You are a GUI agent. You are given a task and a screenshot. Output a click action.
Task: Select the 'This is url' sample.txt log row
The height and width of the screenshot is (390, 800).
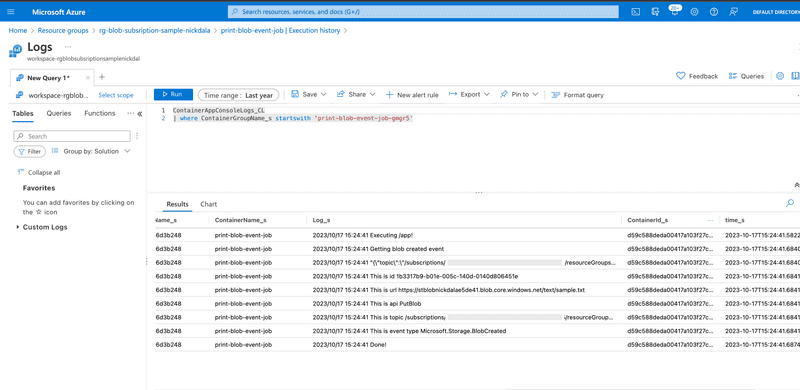click(477, 290)
